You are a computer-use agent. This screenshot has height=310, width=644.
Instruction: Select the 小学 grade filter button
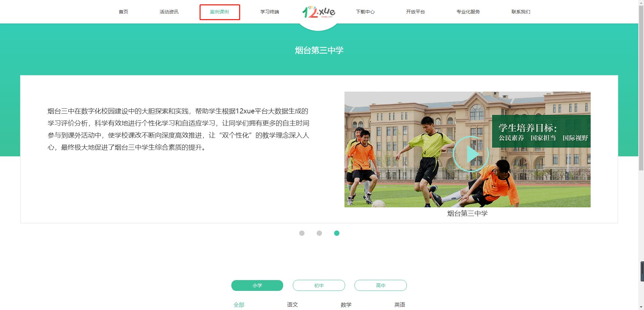tap(257, 286)
